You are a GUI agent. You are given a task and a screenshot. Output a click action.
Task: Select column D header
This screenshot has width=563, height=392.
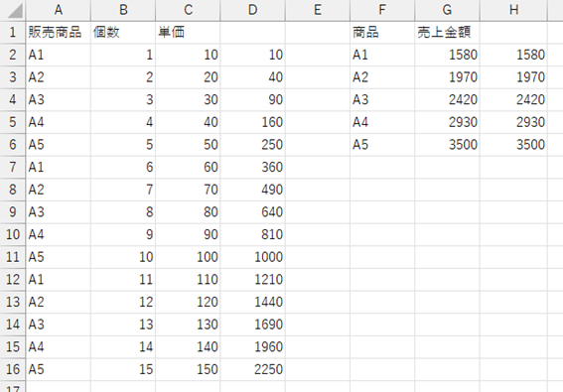click(253, 10)
